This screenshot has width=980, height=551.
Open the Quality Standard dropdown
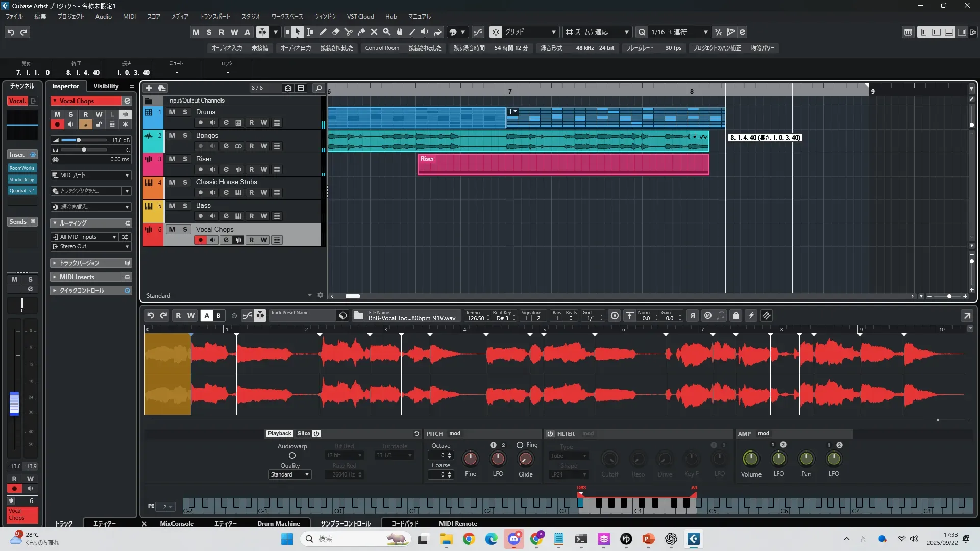pos(289,474)
